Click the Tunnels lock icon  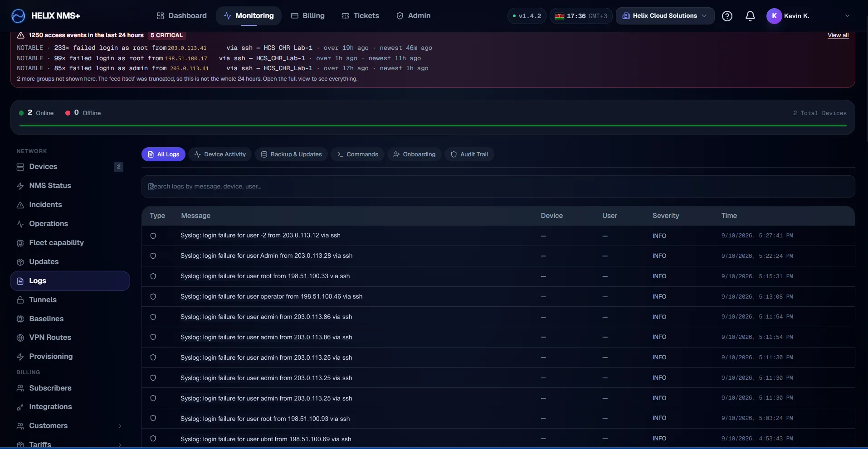[20, 300]
